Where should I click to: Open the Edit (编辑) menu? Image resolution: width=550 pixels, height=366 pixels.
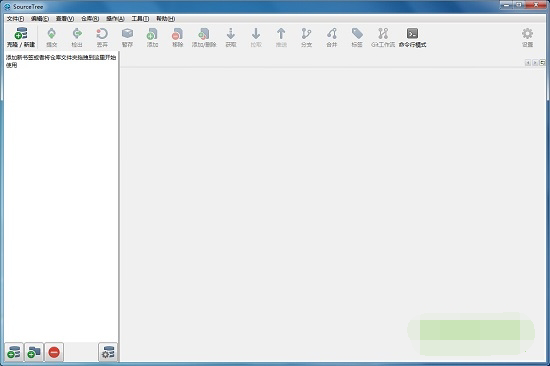pyautogui.click(x=40, y=19)
